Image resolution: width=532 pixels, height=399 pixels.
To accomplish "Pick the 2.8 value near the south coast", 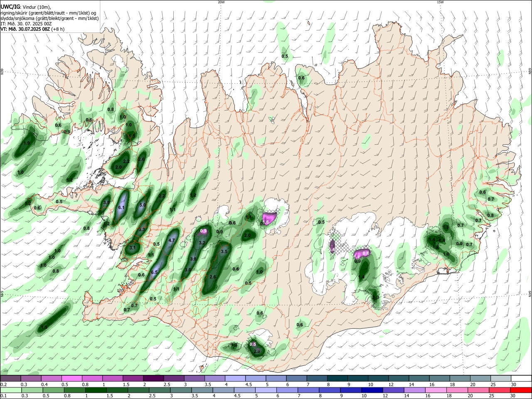I will [x=257, y=351].
